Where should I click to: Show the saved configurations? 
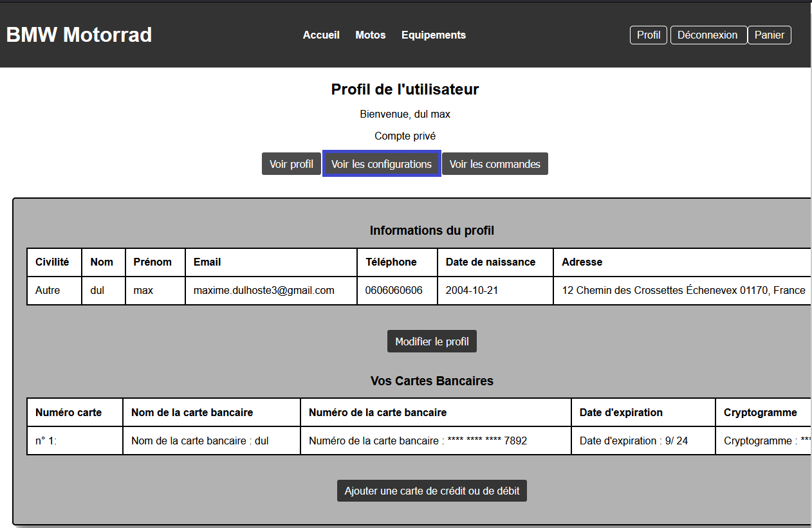point(382,164)
